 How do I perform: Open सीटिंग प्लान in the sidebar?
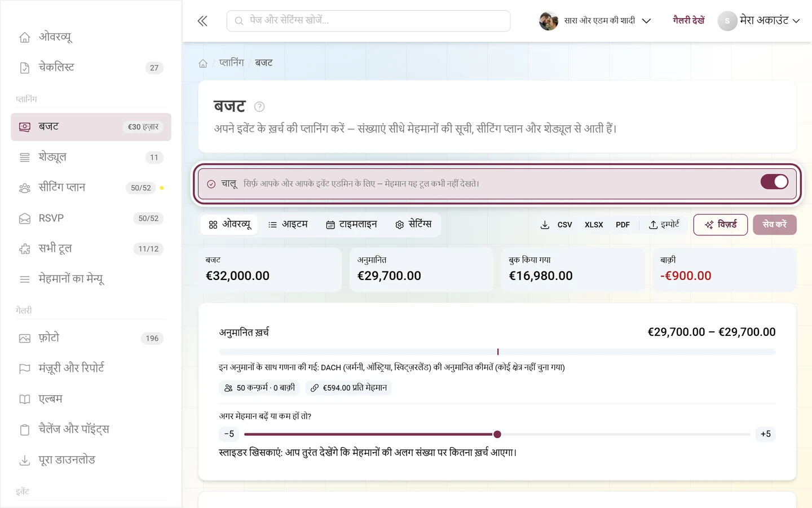tap(91, 187)
